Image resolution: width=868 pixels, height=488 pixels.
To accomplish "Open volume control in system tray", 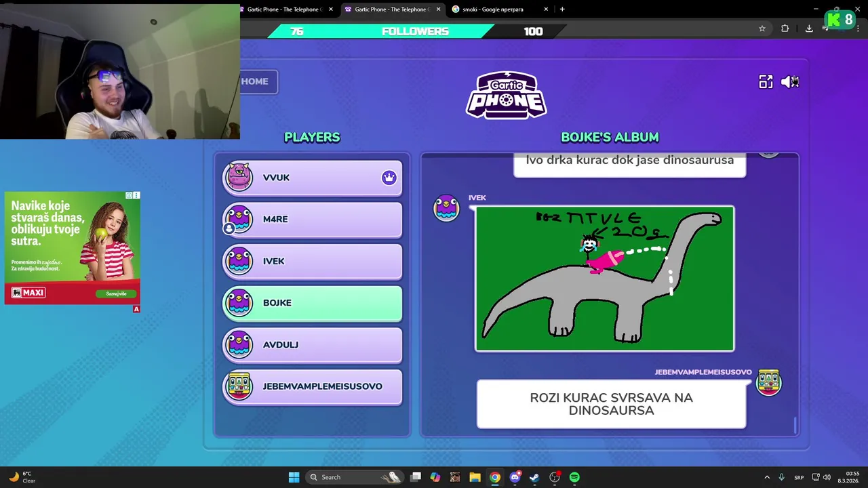I will (827, 477).
